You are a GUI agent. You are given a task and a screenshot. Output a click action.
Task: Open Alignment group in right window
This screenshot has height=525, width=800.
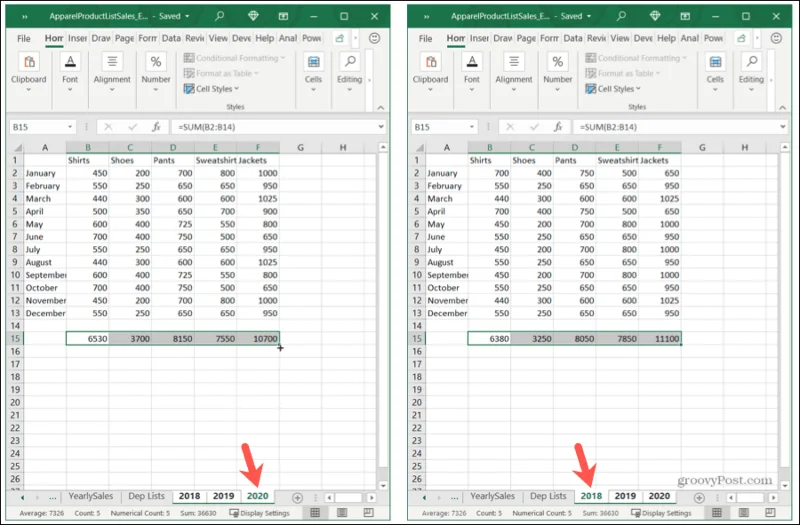pyautogui.click(x=513, y=72)
